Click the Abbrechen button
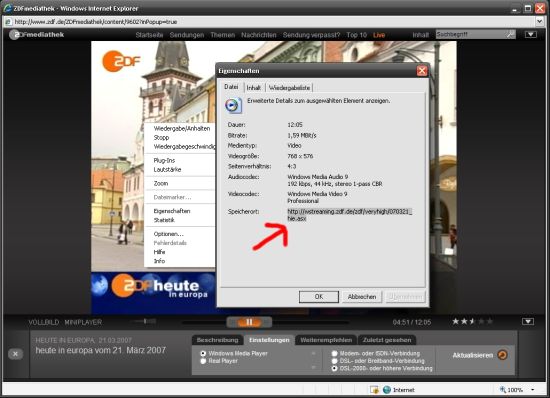The height and width of the screenshot is (398, 550). 362,297
